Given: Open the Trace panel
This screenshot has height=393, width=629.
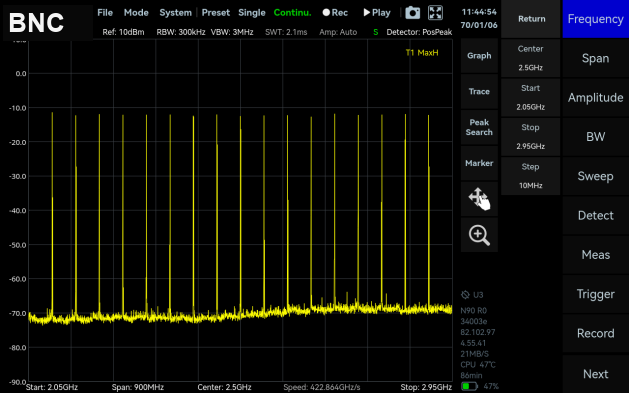Looking at the screenshot, I should tap(479, 91).
